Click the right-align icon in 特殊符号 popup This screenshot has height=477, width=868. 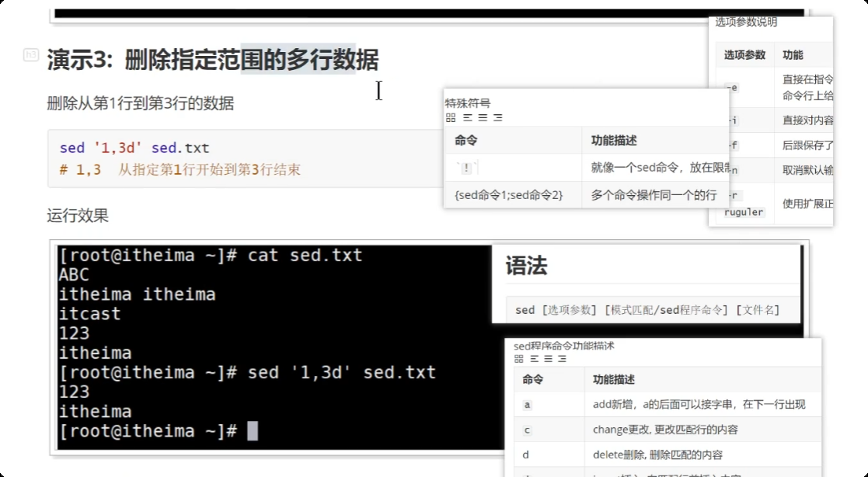(497, 117)
